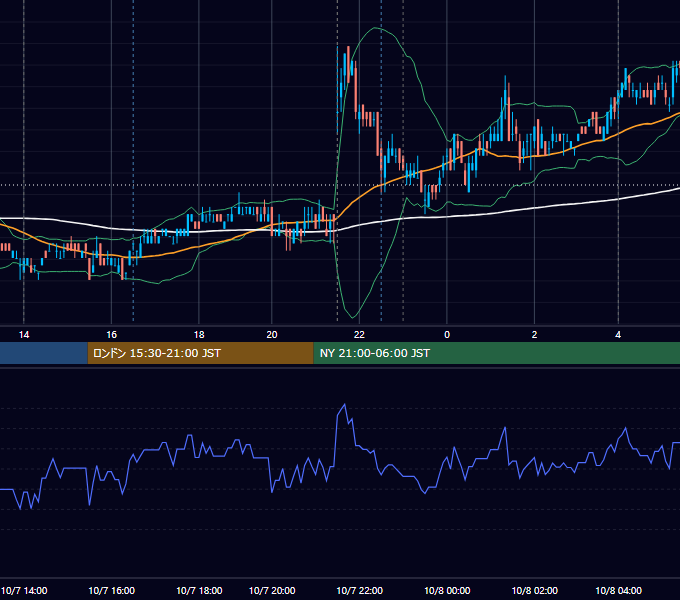Select the NY 21:00-06:00 JST session bar
Viewport: 680px width, 600px height.
497,353
